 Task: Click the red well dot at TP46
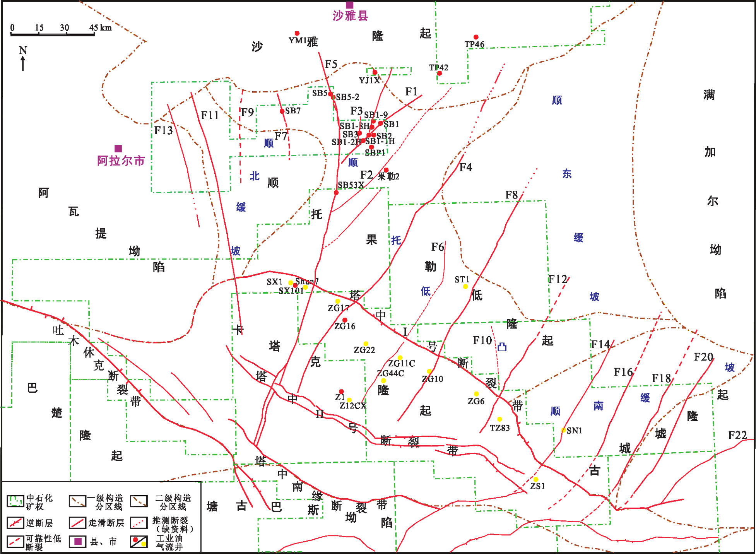[x=476, y=37]
